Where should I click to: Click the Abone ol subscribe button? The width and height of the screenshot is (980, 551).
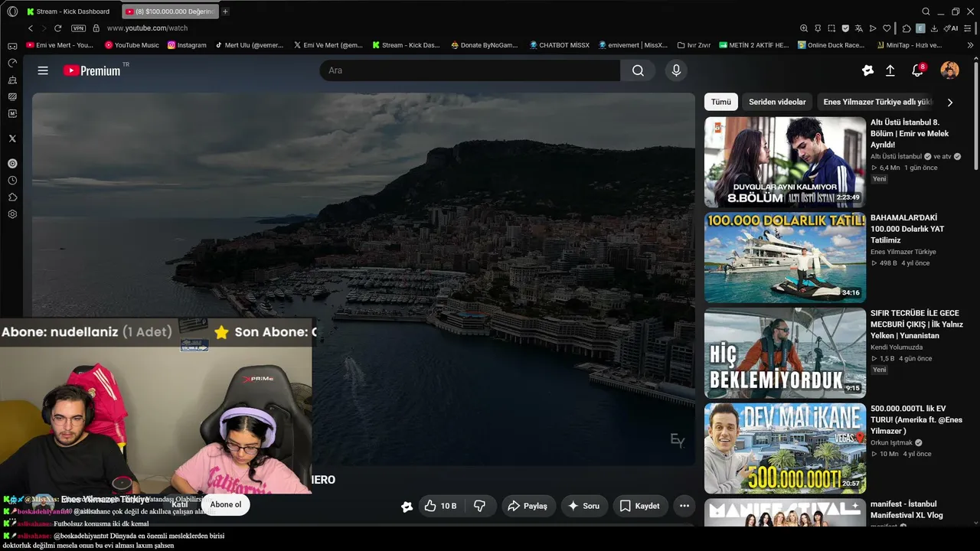(x=226, y=504)
